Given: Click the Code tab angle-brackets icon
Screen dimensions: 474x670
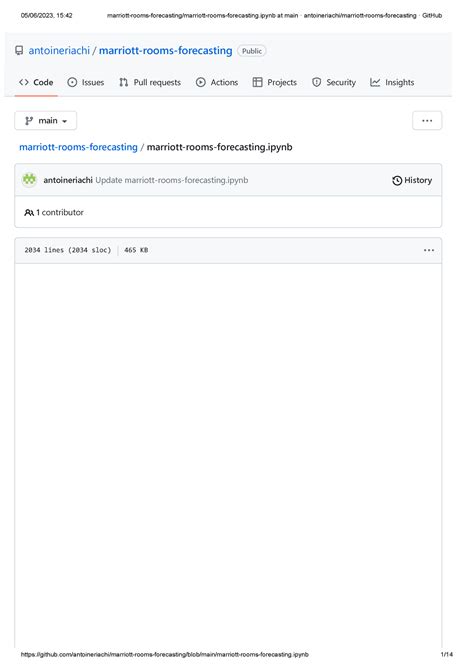Looking at the screenshot, I should (24, 82).
